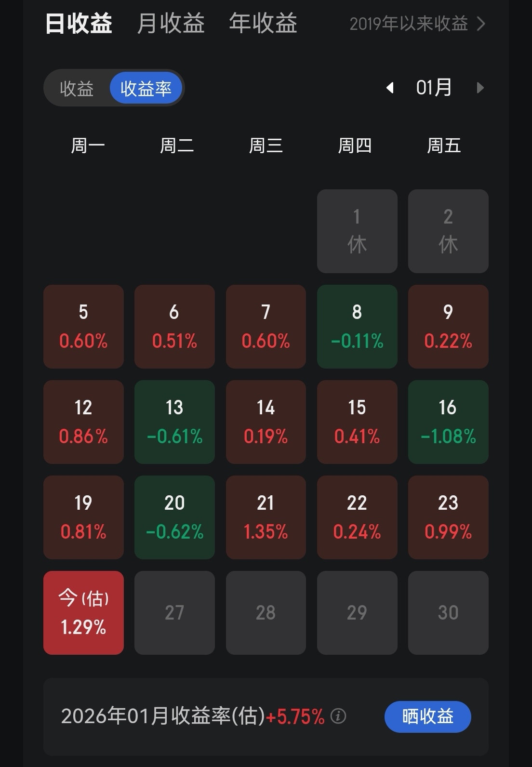The height and width of the screenshot is (767, 532).
Task: Open today's estimated 1.29% cell
Action: click(x=83, y=612)
